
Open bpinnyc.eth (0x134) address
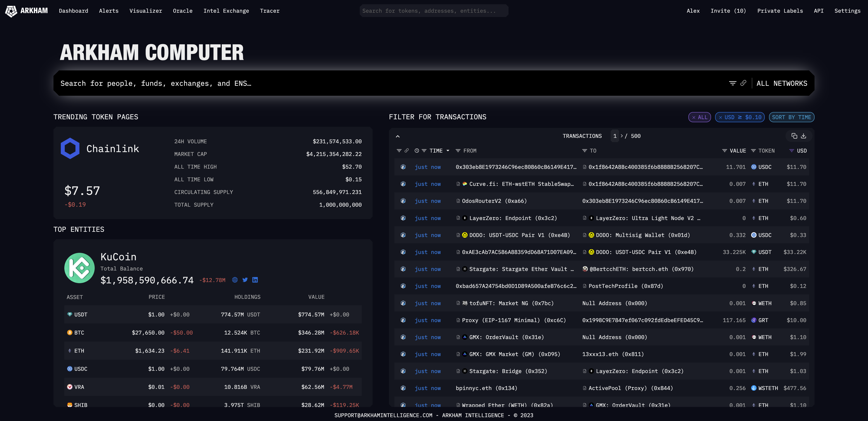tap(486, 388)
